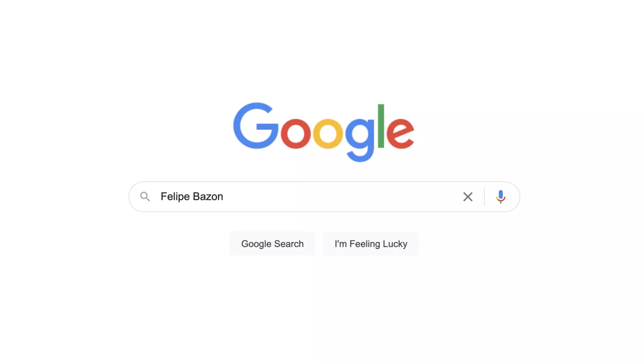Click the Google logo
The width and height of the screenshot is (644, 362).
coord(324,132)
